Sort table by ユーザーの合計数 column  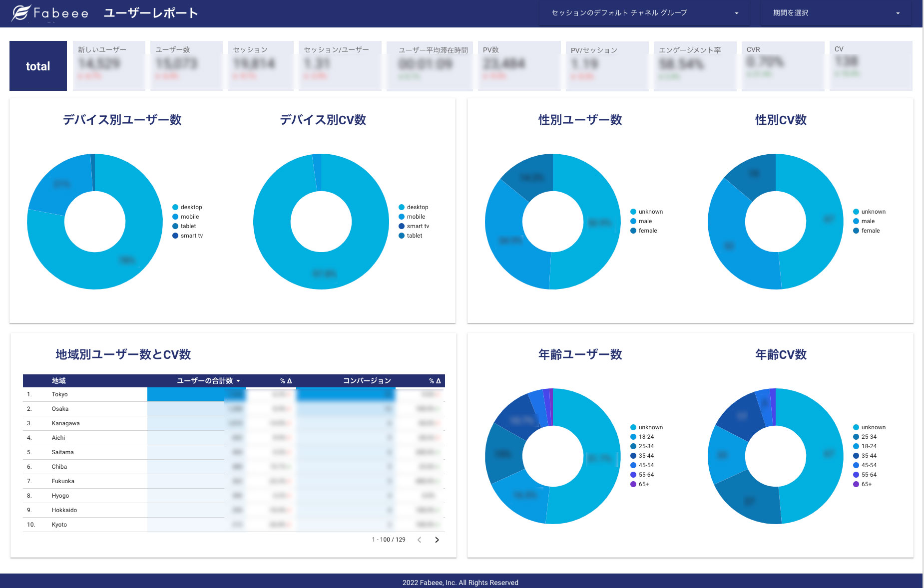pos(208,381)
